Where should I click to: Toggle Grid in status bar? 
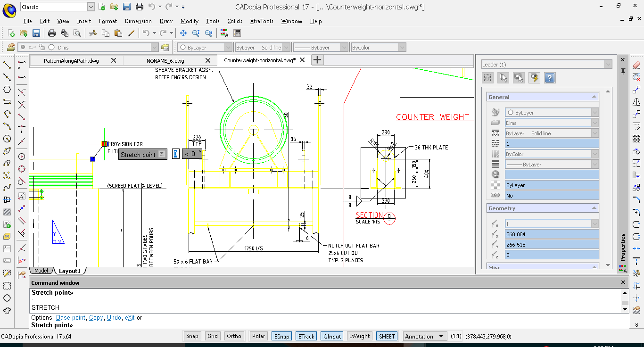click(213, 336)
